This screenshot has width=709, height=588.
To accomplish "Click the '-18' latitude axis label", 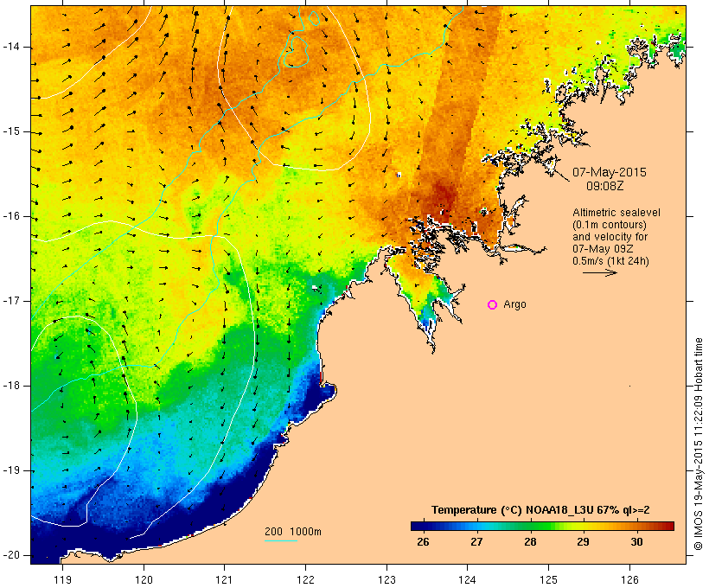I will point(11,386).
